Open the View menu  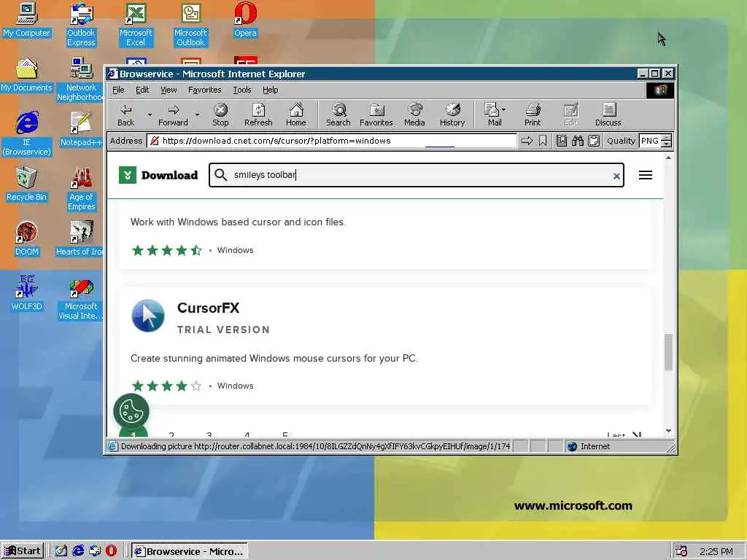[169, 90]
